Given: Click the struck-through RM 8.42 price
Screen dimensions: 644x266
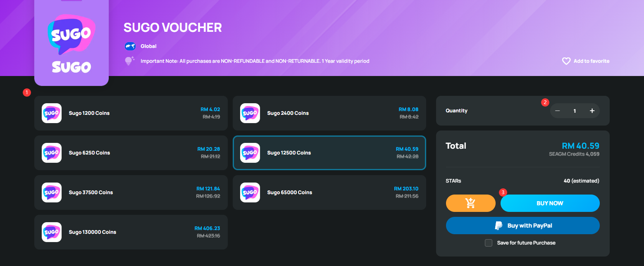Looking at the screenshot, I should point(409,117).
